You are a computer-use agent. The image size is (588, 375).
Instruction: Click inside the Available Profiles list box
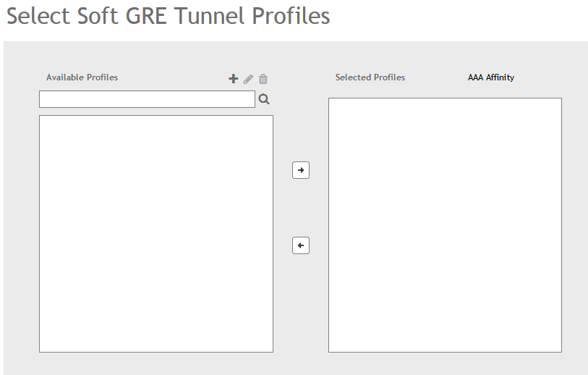click(x=155, y=233)
